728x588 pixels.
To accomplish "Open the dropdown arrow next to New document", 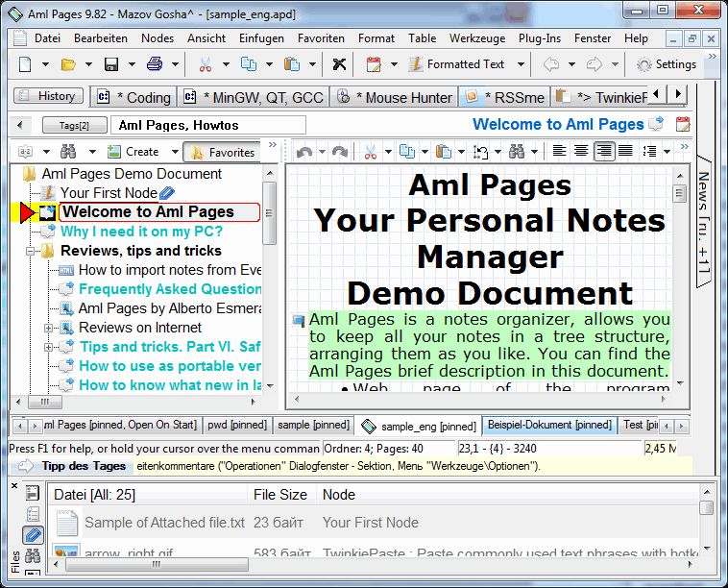I will [45, 64].
